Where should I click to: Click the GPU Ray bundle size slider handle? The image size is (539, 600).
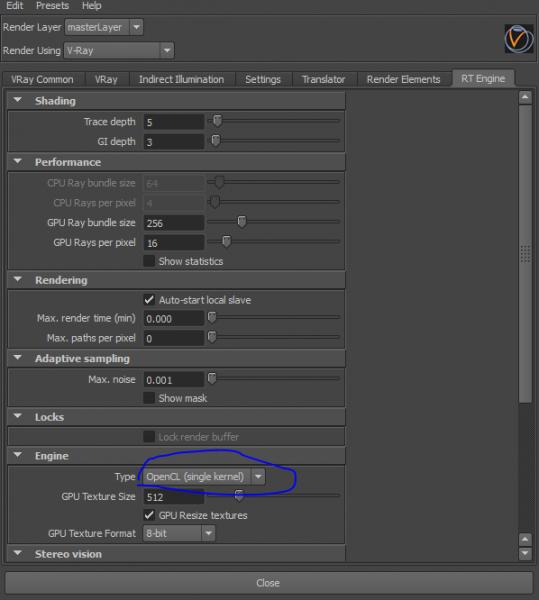click(x=242, y=222)
